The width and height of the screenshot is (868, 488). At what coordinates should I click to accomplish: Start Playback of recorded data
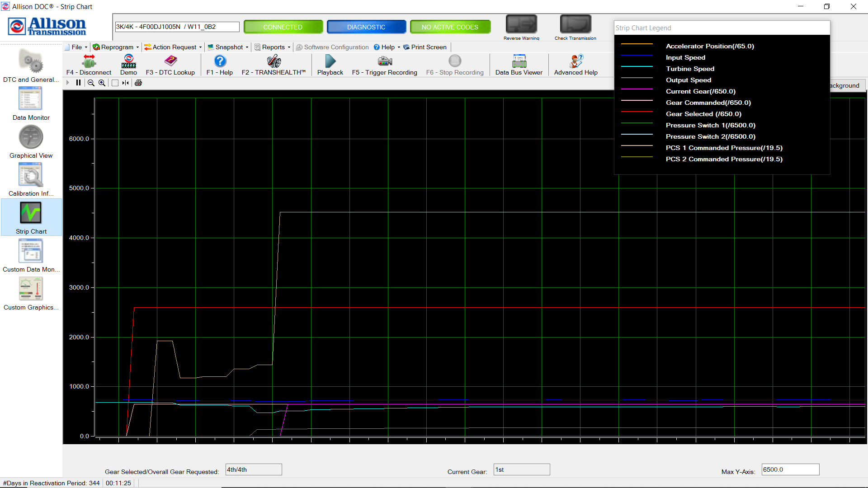(x=330, y=65)
